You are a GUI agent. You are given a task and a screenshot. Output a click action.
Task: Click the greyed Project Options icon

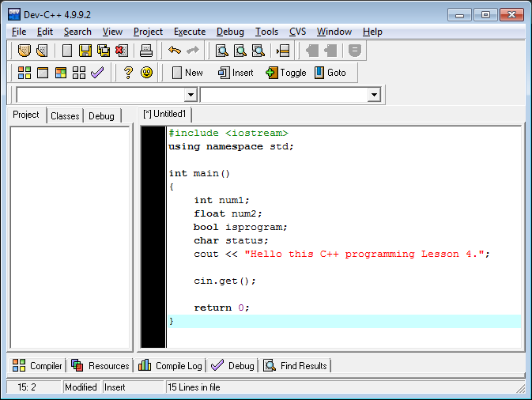[x=355, y=51]
